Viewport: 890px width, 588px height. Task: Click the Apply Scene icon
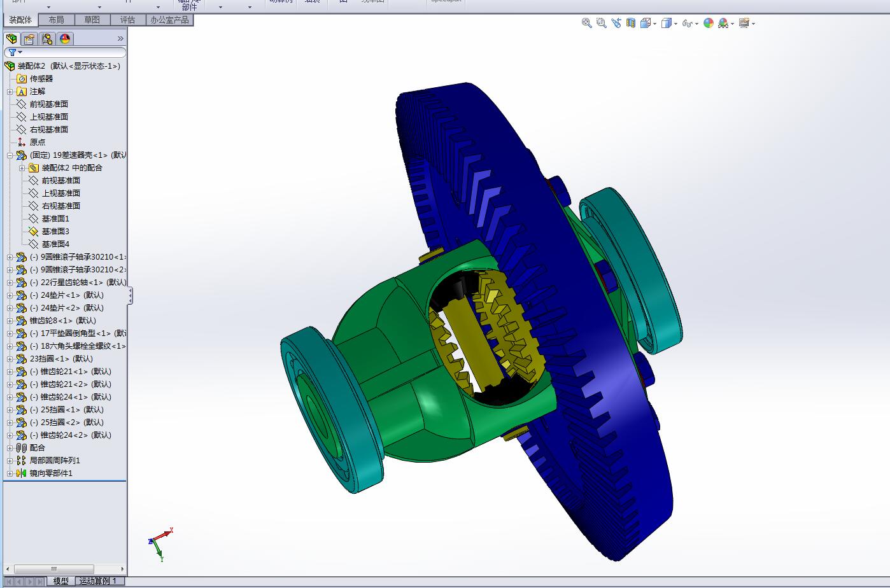coord(723,23)
